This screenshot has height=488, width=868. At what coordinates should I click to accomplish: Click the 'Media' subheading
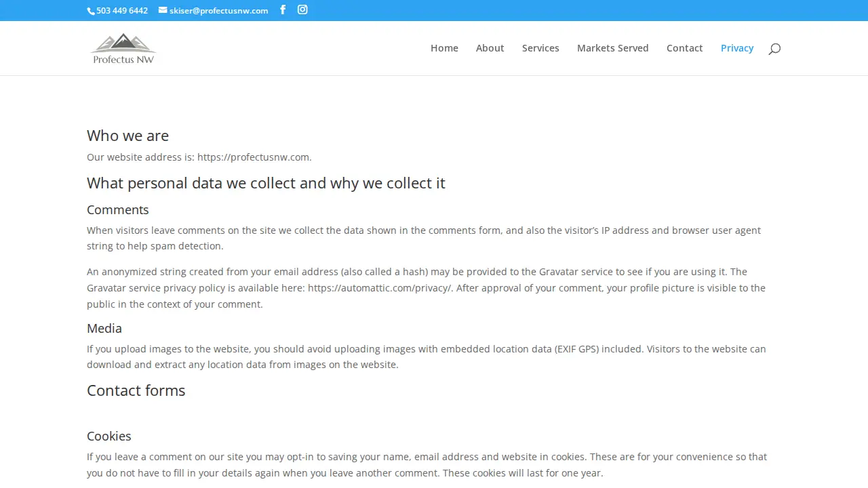[104, 328]
